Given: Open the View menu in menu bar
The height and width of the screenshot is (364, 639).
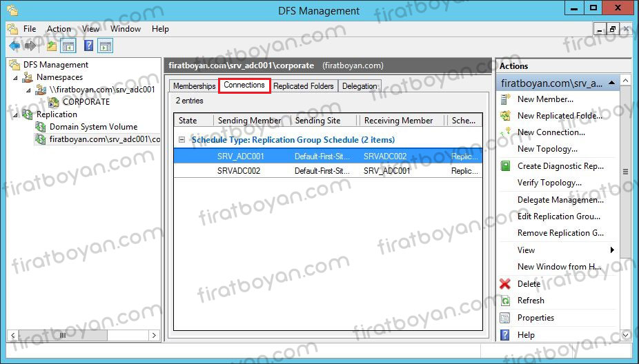Looking at the screenshot, I should 90,29.
